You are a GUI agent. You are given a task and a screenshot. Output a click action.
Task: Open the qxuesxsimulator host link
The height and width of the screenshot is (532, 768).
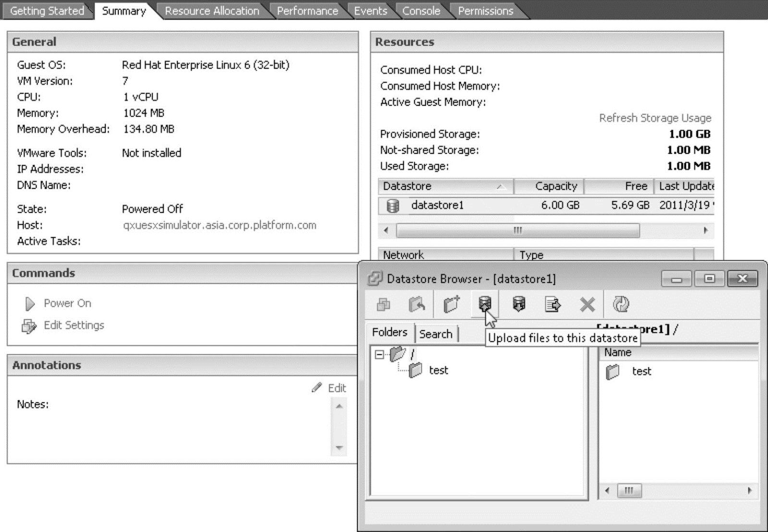[x=219, y=225]
